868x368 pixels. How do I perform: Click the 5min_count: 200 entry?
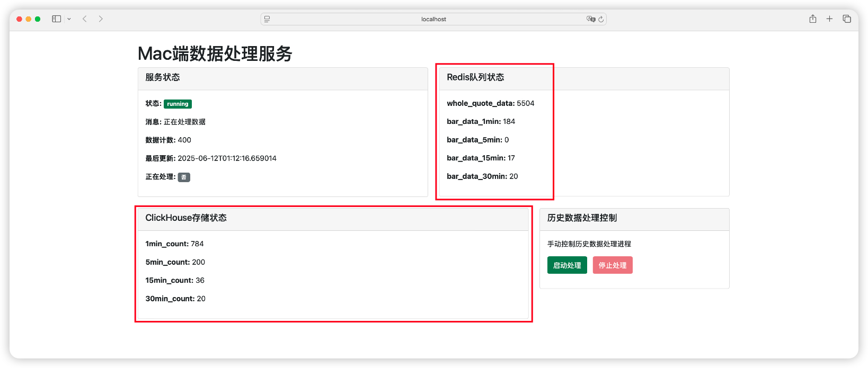(x=175, y=262)
